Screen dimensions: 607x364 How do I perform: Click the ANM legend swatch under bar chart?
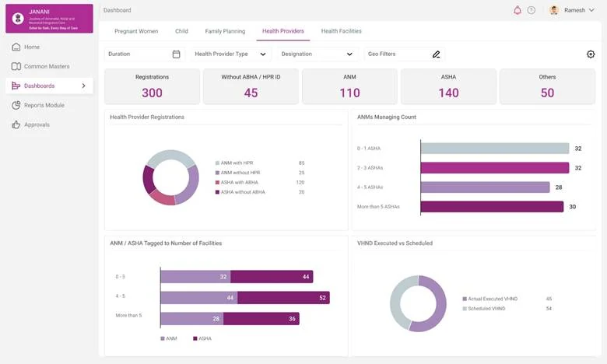[163, 338]
